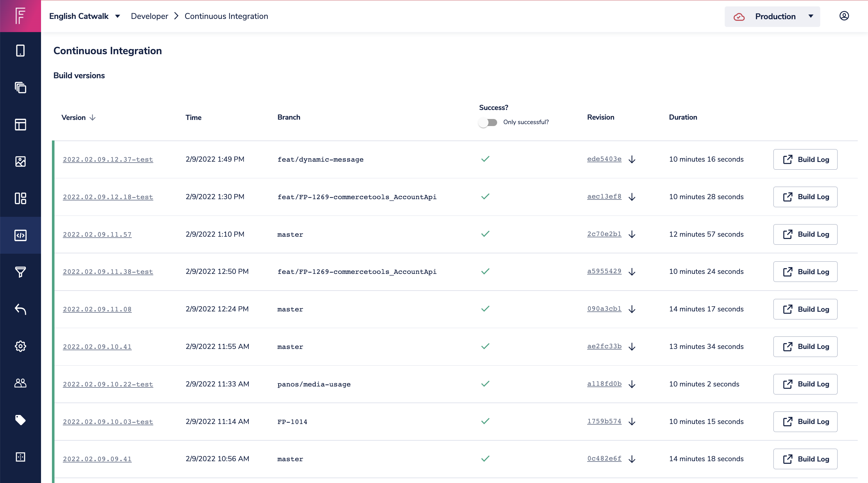This screenshot has width=868, height=483.
Task: Click the Developer breadcrumb item
Action: 149,16
